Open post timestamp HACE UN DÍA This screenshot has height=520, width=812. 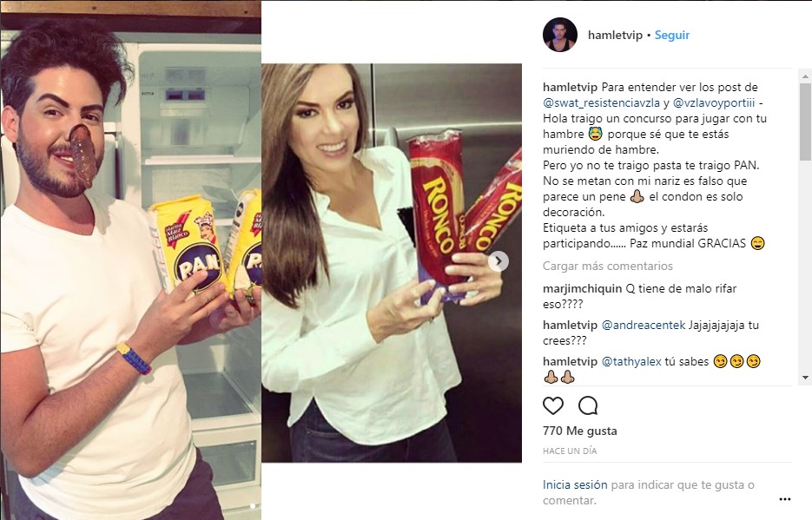pyautogui.click(x=570, y=451)
